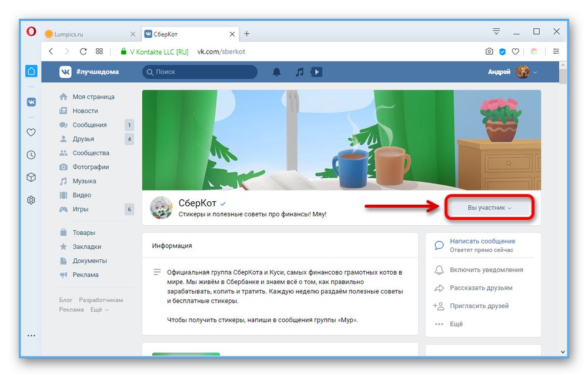This screenshot has height=377, width=588.
Task: Open Opera sidebar bookmarks heart
Action: (31, 132)
